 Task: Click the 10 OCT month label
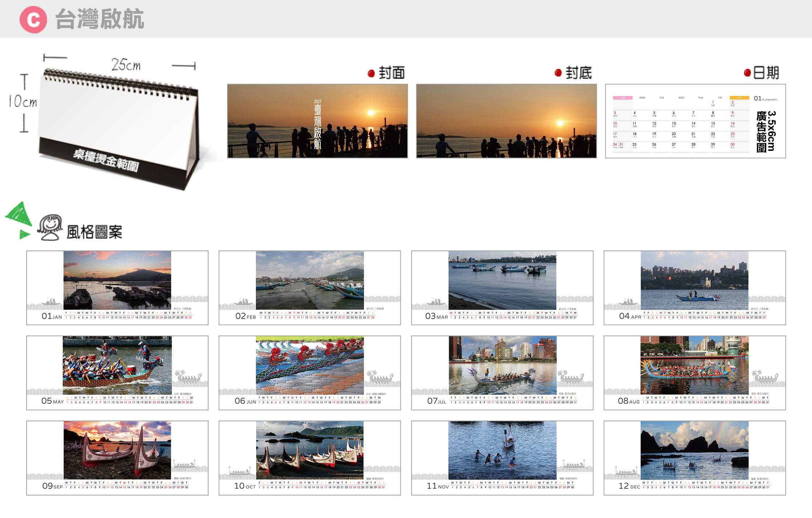point(245,486)
